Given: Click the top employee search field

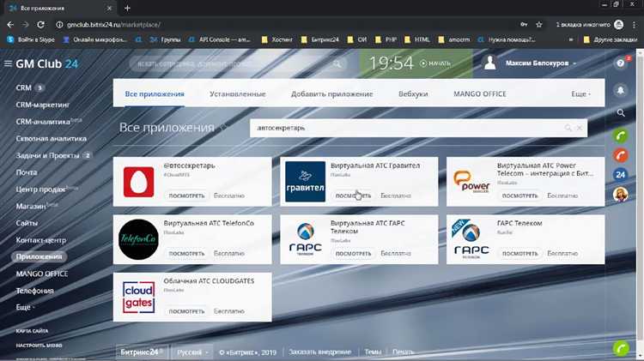Looking at the screenshot, I should (x=237, y=64).
